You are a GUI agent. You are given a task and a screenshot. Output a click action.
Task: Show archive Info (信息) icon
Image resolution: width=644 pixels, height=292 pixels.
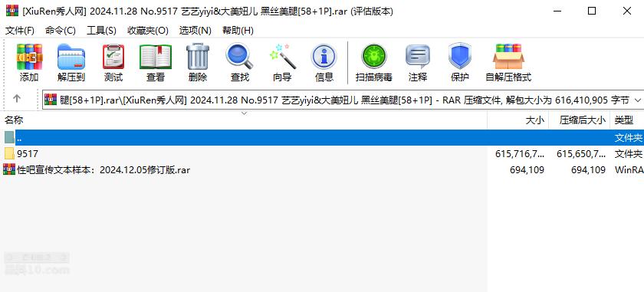click(324, 62)
